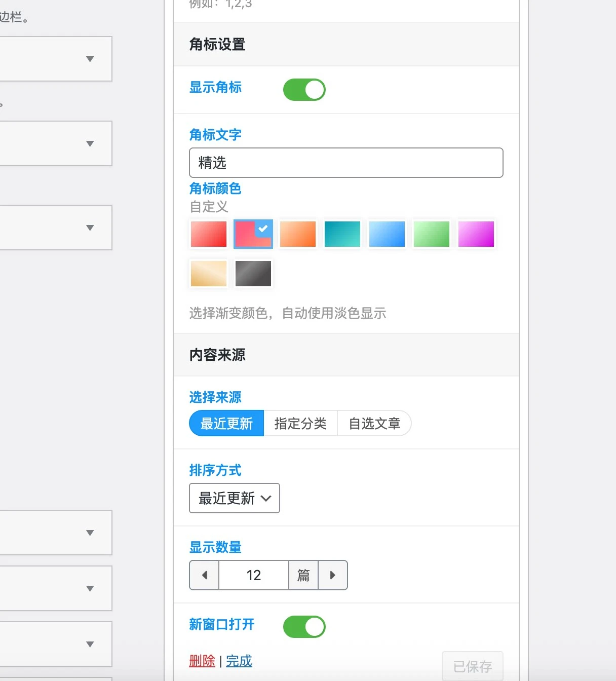This screenshot has width=616, height=681.
Task: Select the red gradient color swatch
Action: [208, 234]
